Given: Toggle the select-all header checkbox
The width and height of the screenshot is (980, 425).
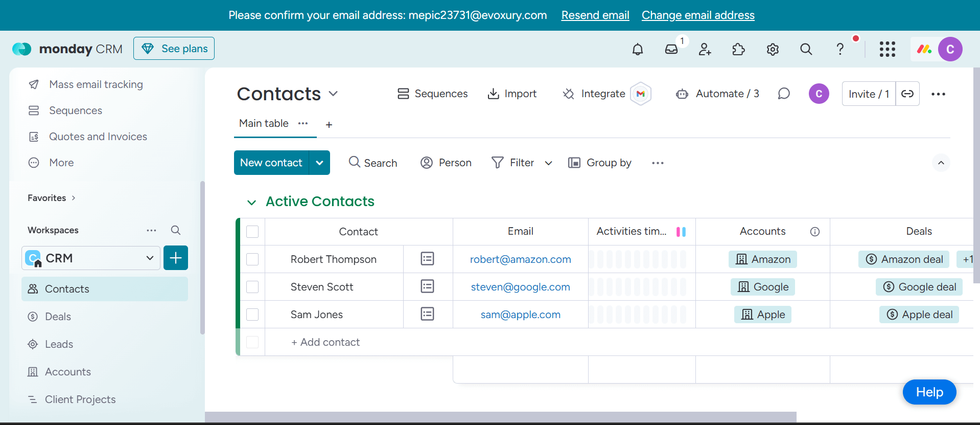Looking at the screenshot, I should [x=252, y=232].
